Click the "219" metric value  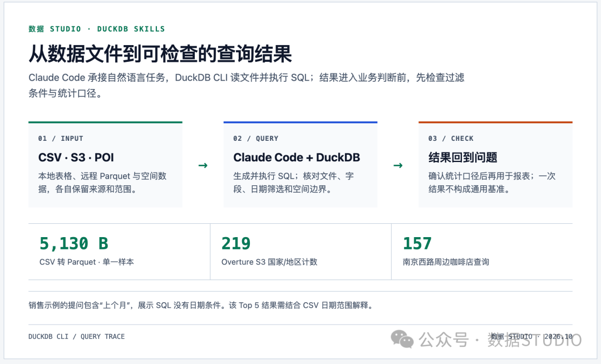(x=236, y=243)
